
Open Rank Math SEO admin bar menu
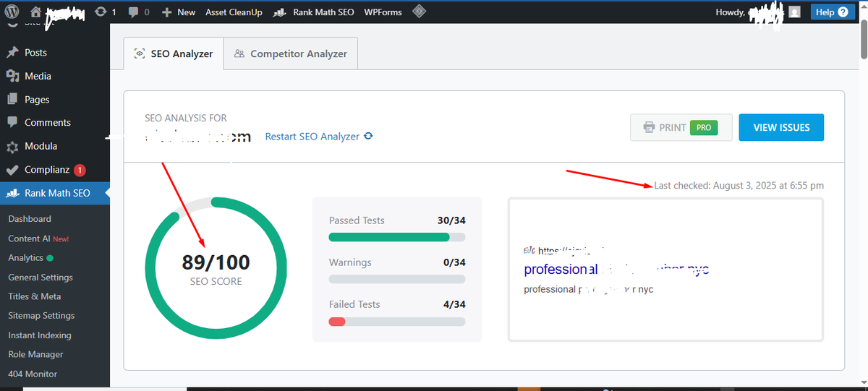(x=315, y=12)
